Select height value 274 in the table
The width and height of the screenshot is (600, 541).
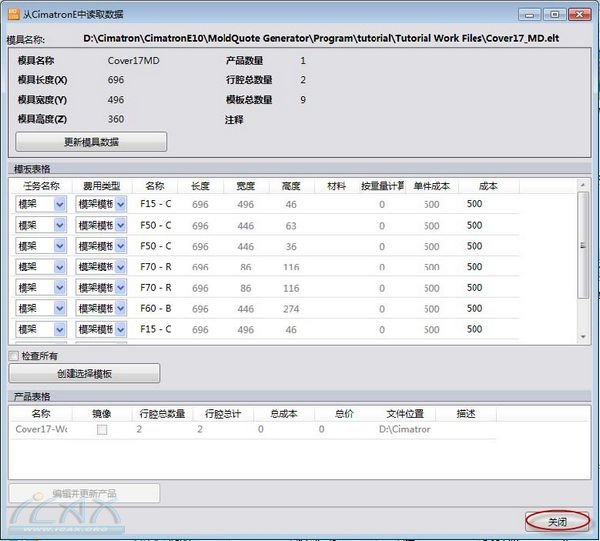click(x=291, y=309)
